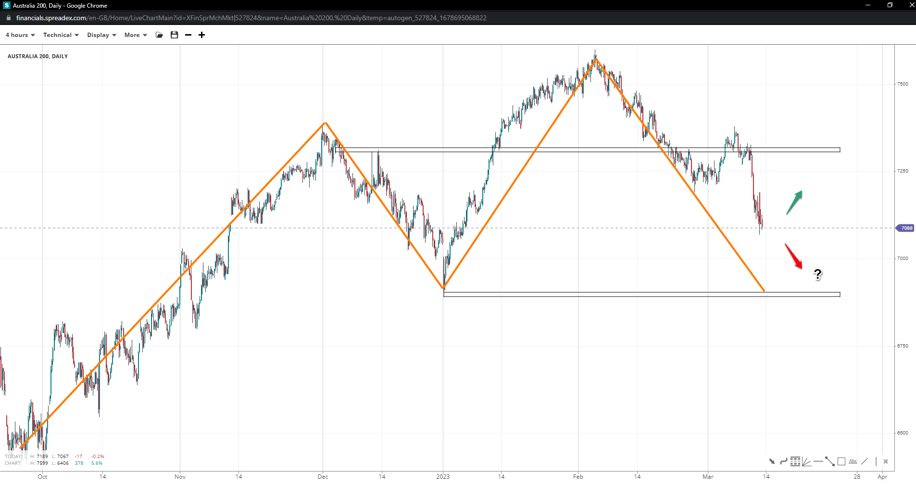The height and width of the screenshot is (484, 916).
Task: Zoom out using the minus icon
Action: 188,35
